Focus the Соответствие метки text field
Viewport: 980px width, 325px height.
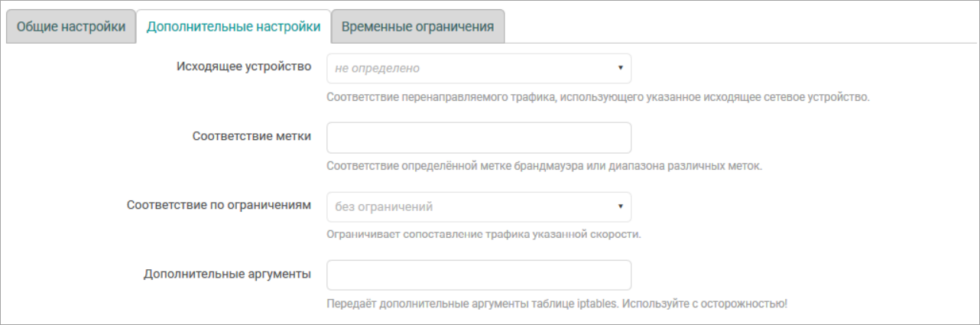479,138
